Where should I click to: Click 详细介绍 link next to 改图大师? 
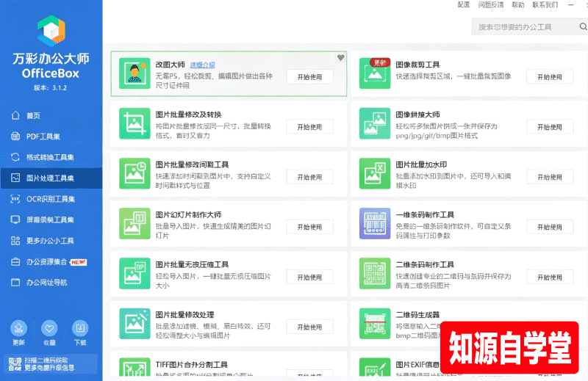pyautogui.click(x=203, y=65)
